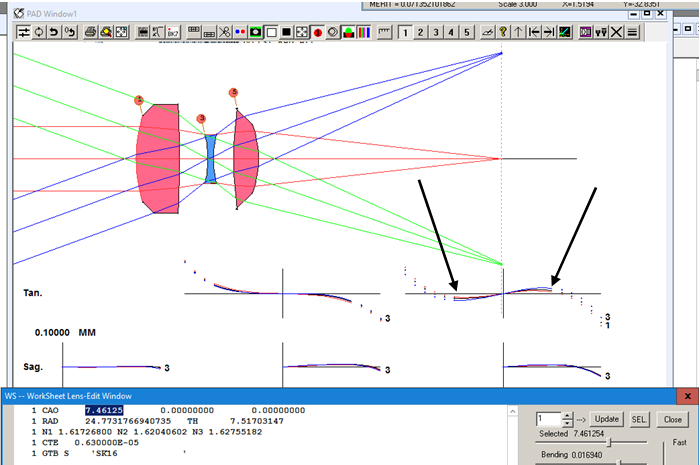Click the surface number input field
The width and height of the screenshot is (700, 465).
click(548, 419)
